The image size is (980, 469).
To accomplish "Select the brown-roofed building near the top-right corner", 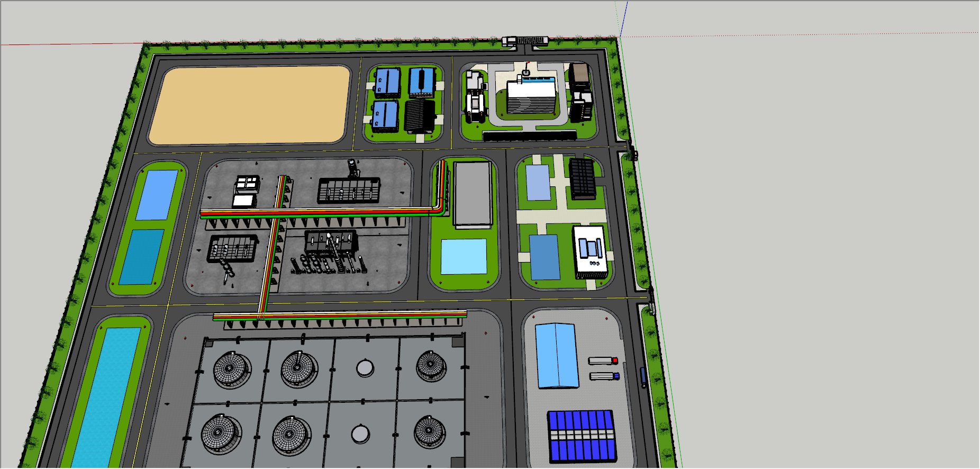I will click(579, 76).
